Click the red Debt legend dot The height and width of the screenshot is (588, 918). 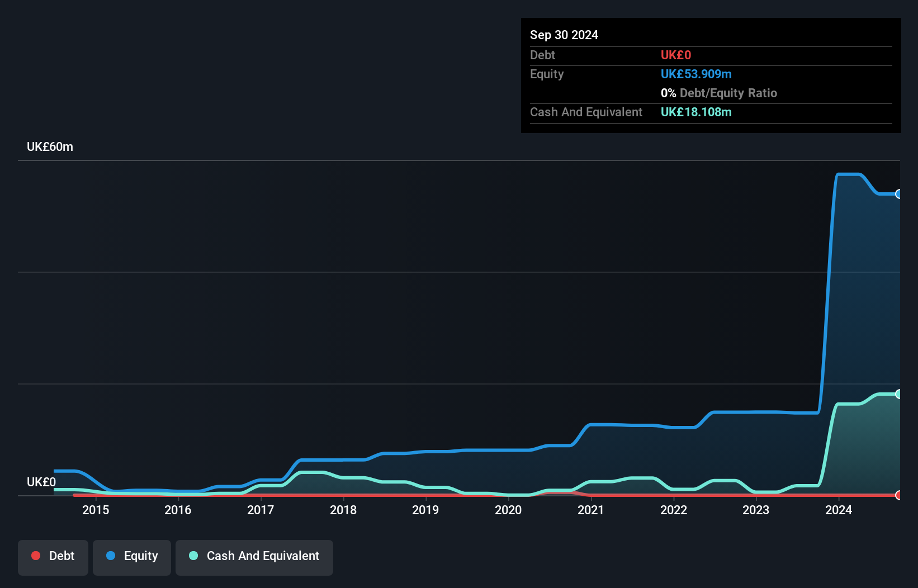point(36,556)
